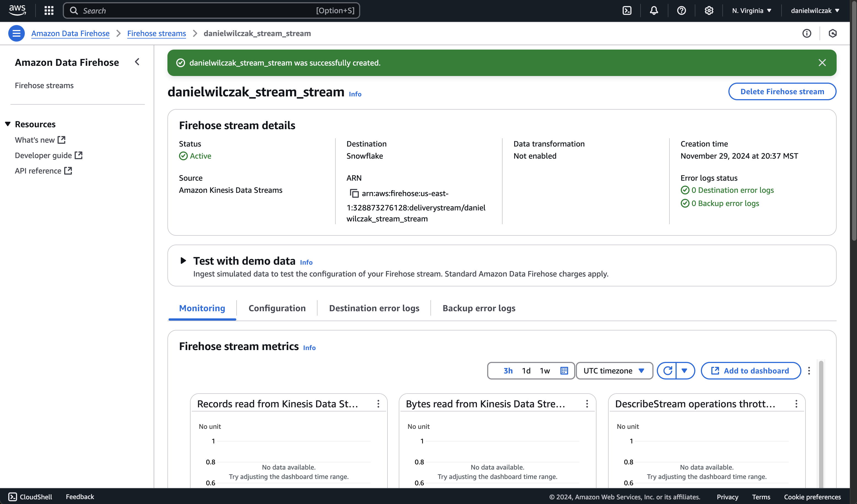Image resolution: width=857 pixels, height=504 pixels.
Task: Switch to the Configuration tab
Action: pos(277,308)
